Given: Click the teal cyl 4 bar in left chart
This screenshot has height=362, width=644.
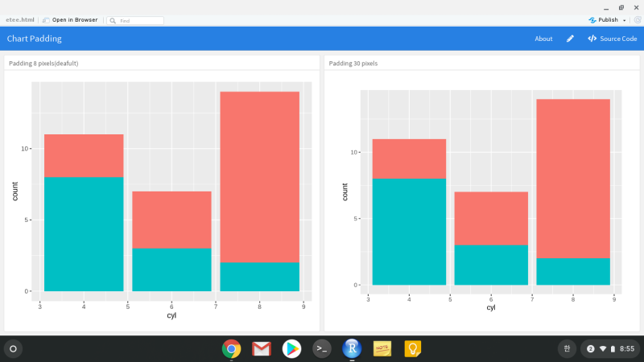Looking at the screenshot, I should (x=84, y=234).
